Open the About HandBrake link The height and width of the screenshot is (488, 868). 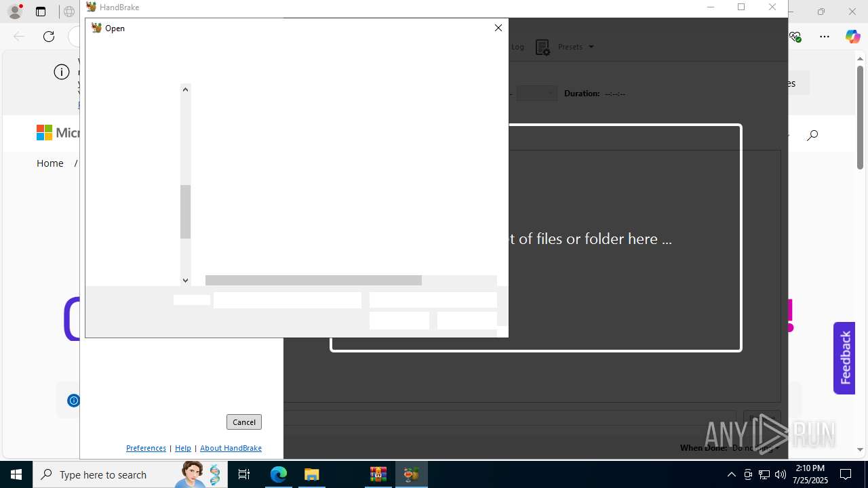point(231,448)
